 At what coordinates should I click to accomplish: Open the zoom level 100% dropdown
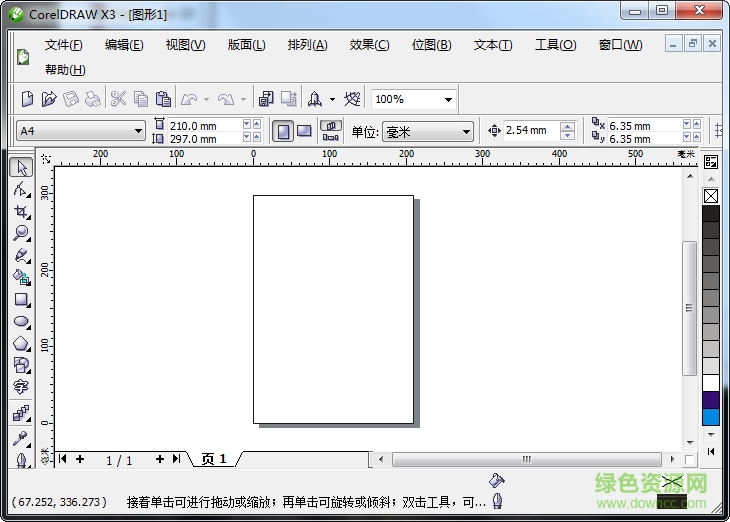448,99
